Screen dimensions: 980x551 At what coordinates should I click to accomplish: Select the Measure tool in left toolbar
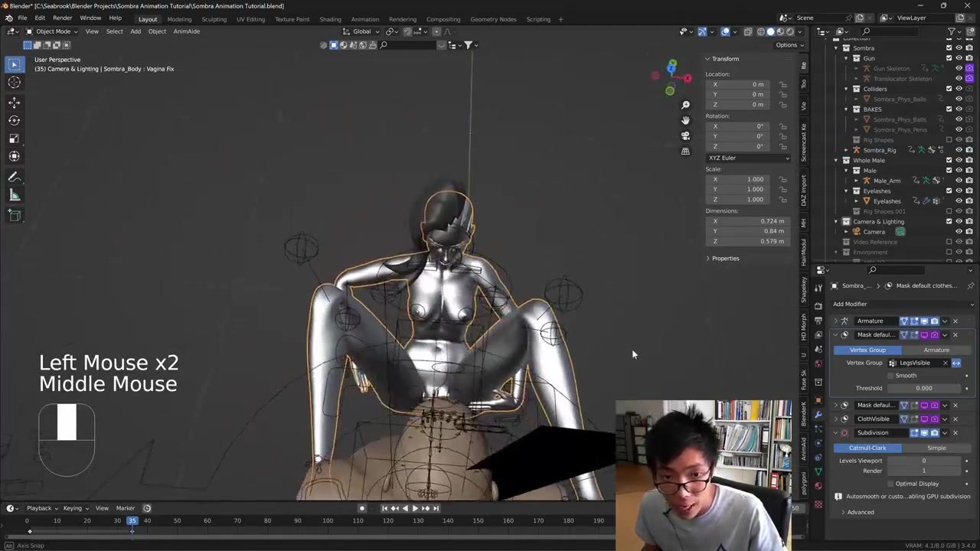14,196
